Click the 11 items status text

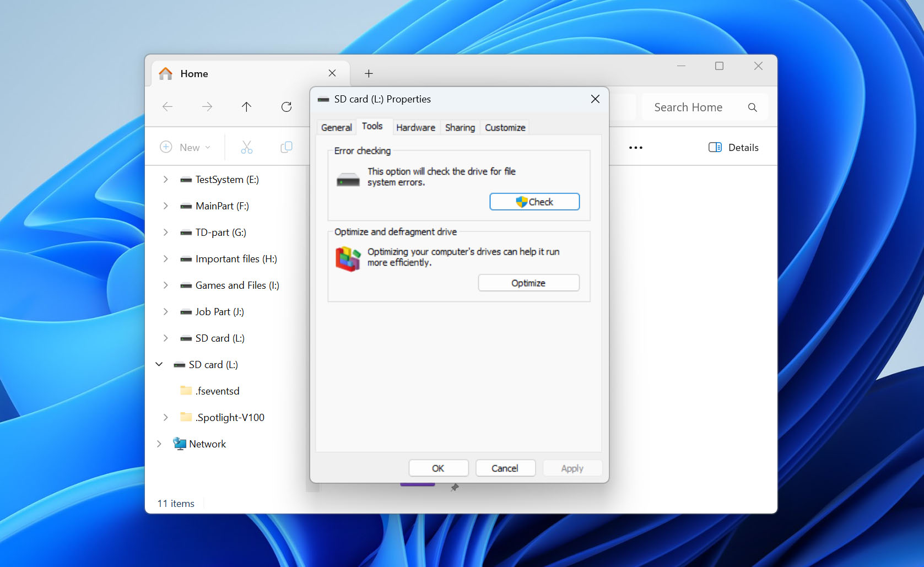tap(176, 504)
